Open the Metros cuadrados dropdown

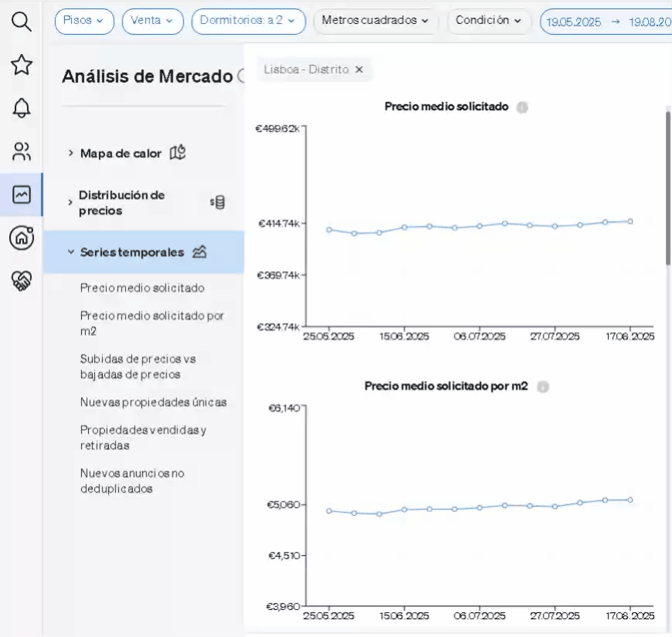[x=375, y=22]
